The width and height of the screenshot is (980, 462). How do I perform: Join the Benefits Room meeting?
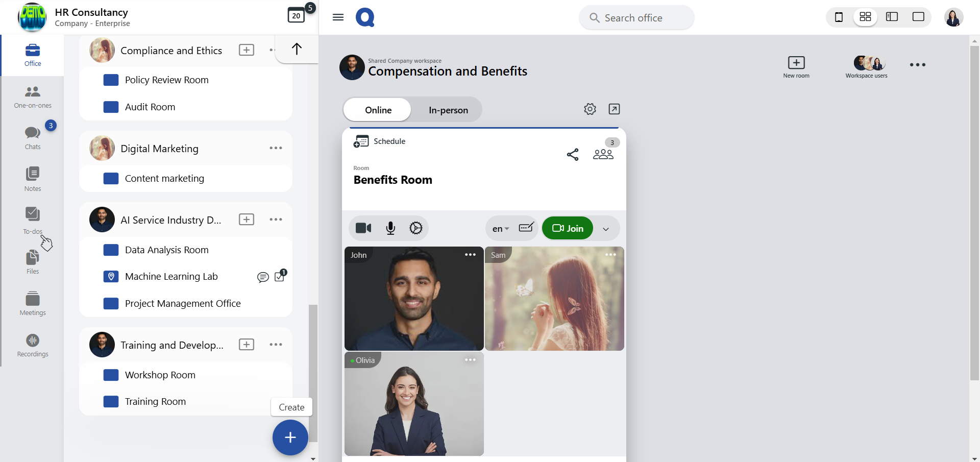click(x=568, y=228)
